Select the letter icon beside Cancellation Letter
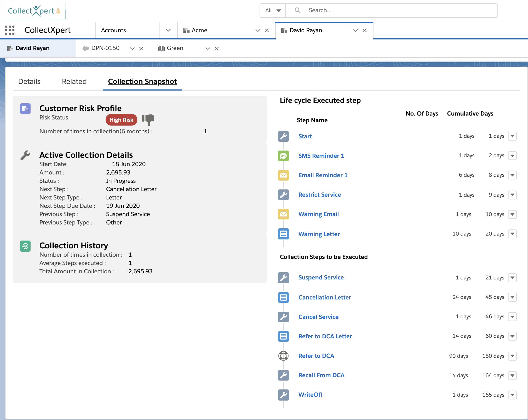The width and height of the screenshot is (528, 420). (x=283, y=297)
